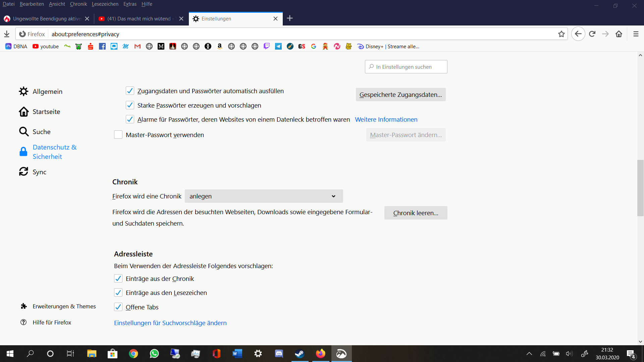Image resolution: width=644 pixels, height=362 pixels.
Task: Click the page scrollbar thumb
Action: 640,188
